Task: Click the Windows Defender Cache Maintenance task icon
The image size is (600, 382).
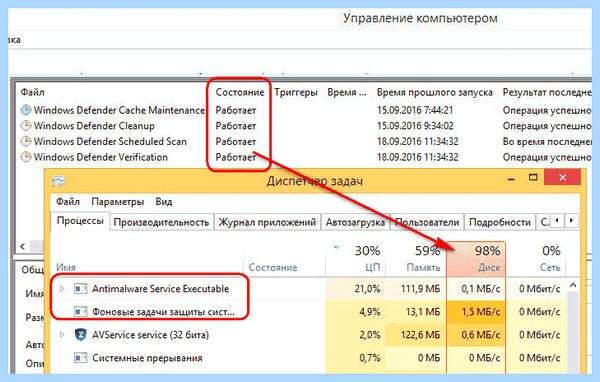Action: (26, 110)
